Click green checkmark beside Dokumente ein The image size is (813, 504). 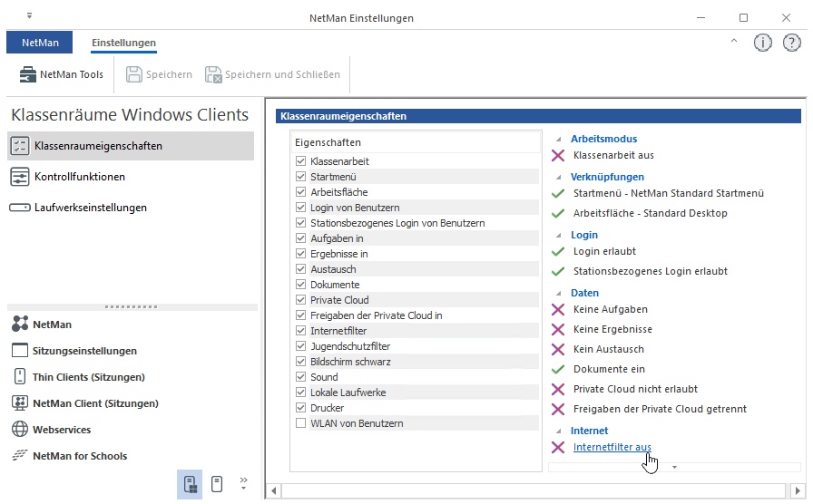tap(558, 369)
